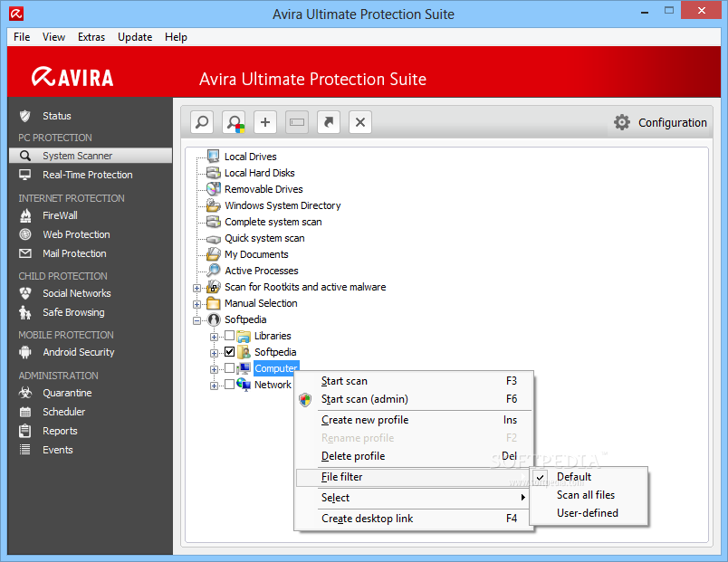Click the create desktop link arrow icon
Viewport: 728px width, 562px height.
click(x=329, y=122)
